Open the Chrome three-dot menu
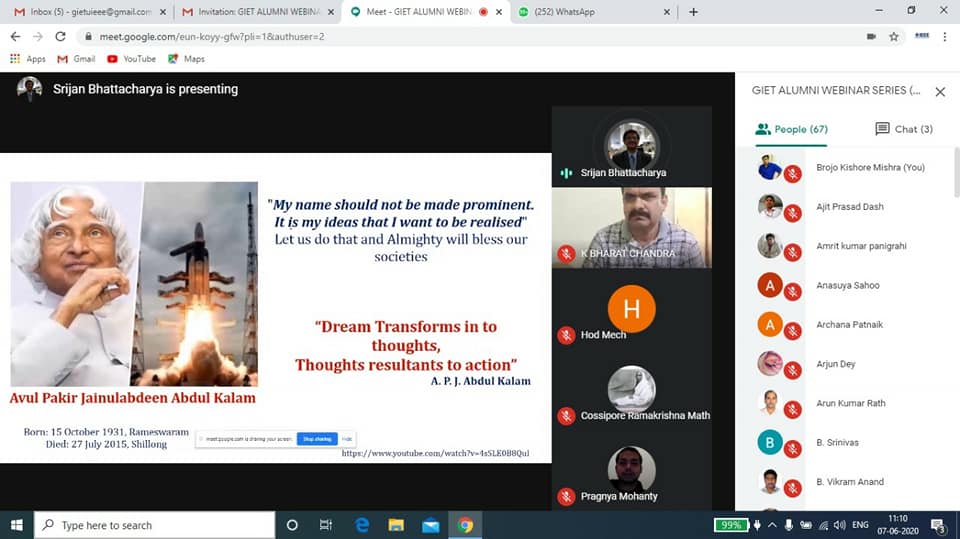960x539 pixels. coord(945,36)
